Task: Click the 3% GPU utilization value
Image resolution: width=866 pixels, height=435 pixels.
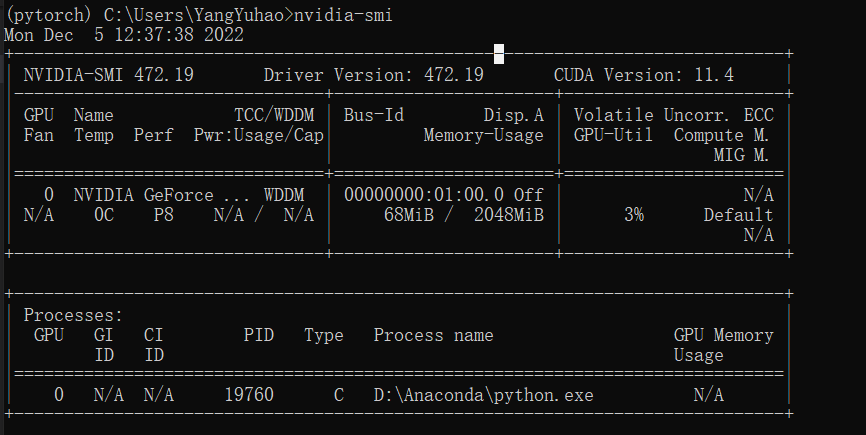Action: point(633,215)
